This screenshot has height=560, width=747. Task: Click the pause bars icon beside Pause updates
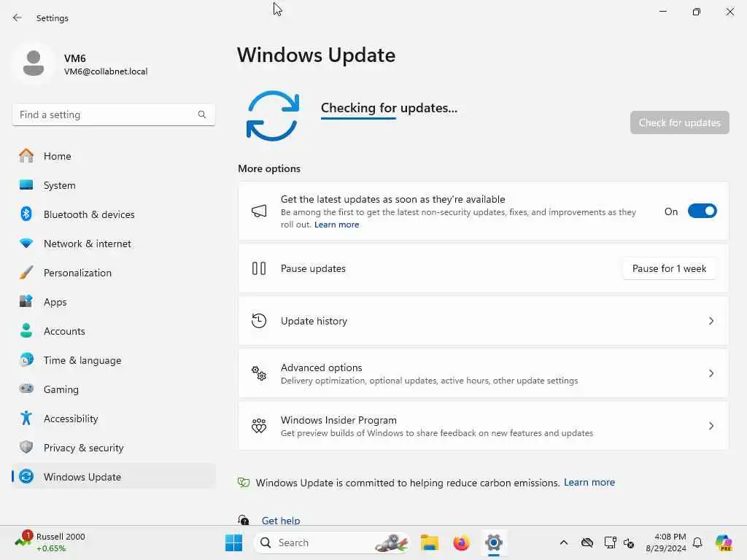[259, 268]
